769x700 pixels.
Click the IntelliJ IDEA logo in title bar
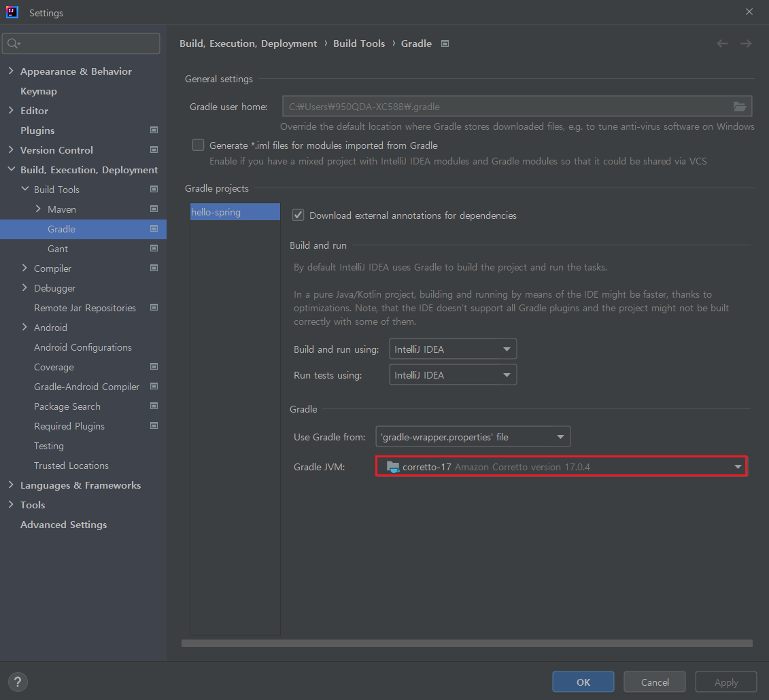coord(12,12)
